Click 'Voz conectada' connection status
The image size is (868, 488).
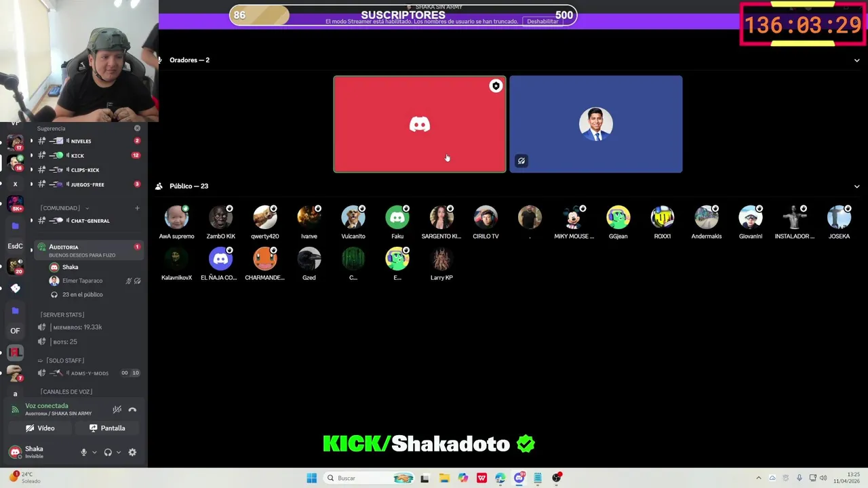coord(47,406)
